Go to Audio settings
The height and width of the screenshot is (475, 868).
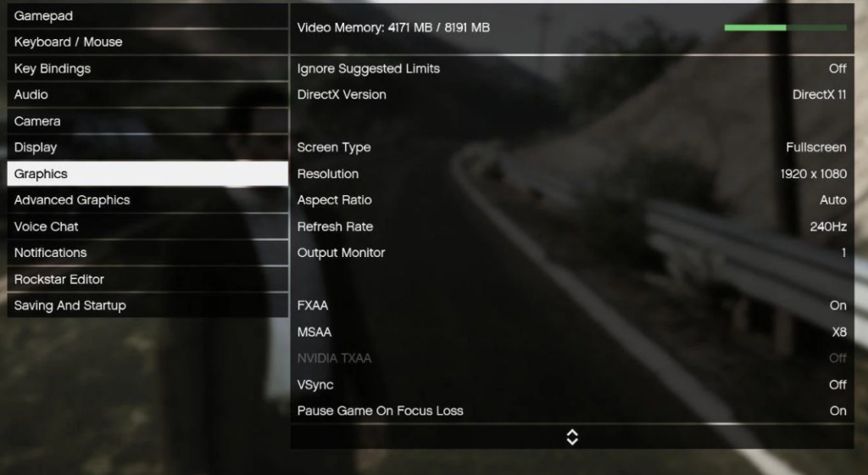click(147, 95)
